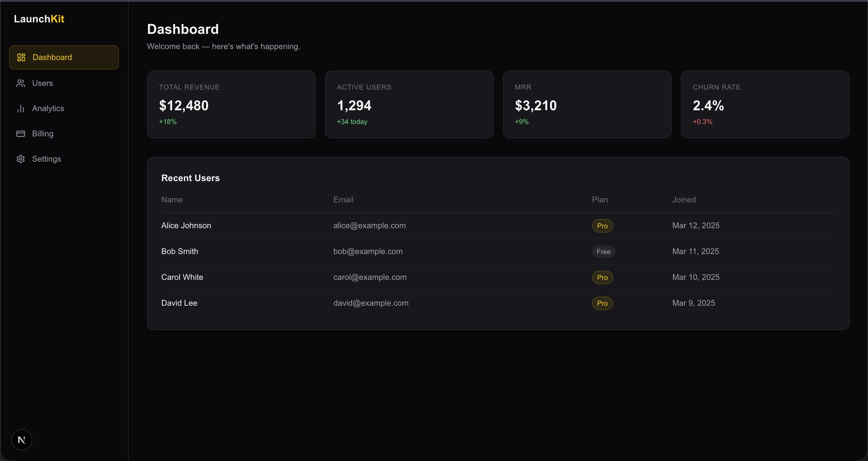Click bob@example.com email
The image size is (868, 461).
click(x=368, y=251)
